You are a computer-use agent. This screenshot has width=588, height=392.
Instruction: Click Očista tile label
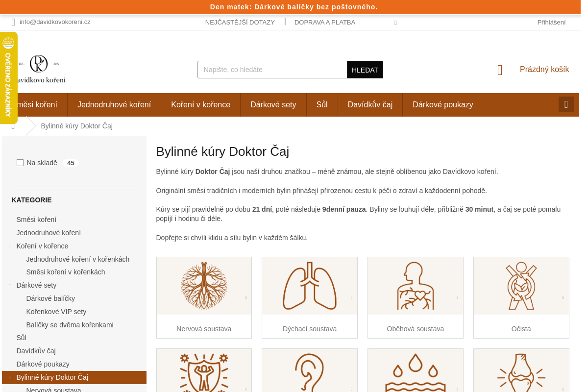pos(521,329)
